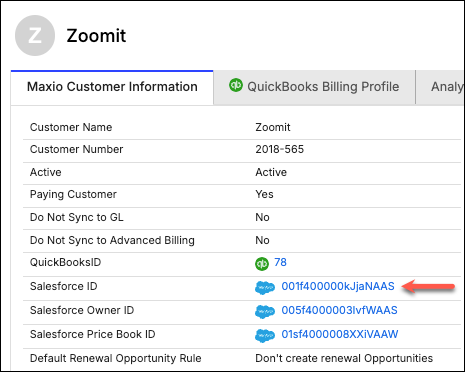Open QuickBooks ID link 78

tap(280, 262)
